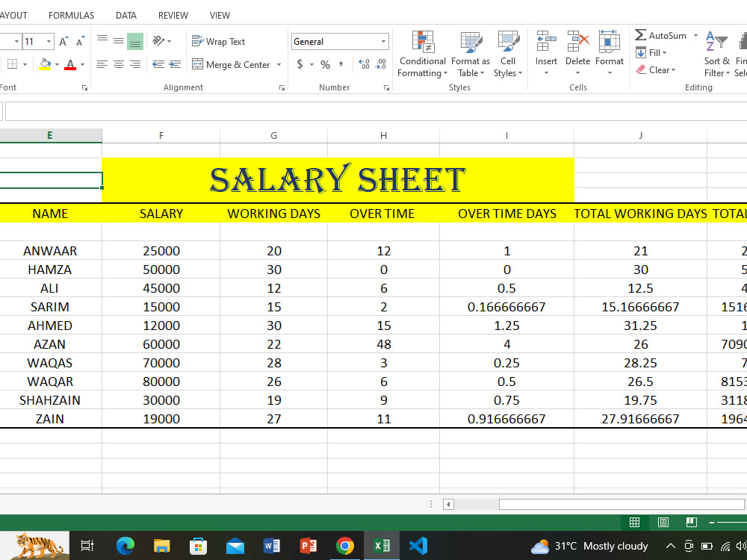Open Conditional Formatting menu
This screenshot has width=747, height=560.
422,54
